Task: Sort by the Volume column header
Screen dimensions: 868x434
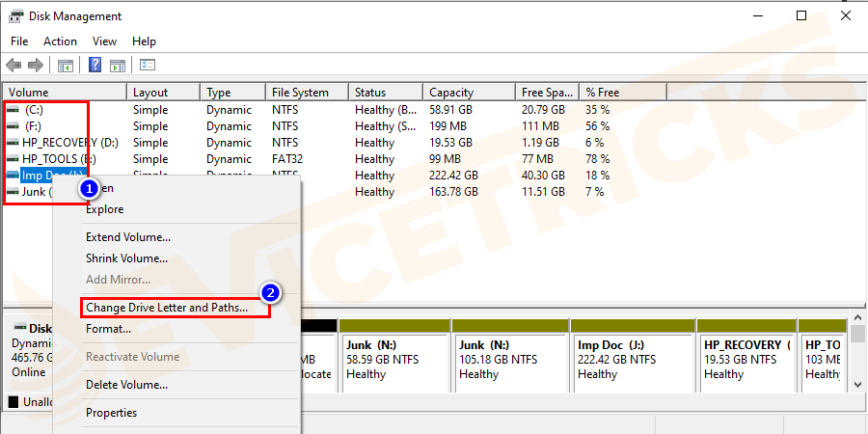Action: pyautogui.click(x=66, y=93)
